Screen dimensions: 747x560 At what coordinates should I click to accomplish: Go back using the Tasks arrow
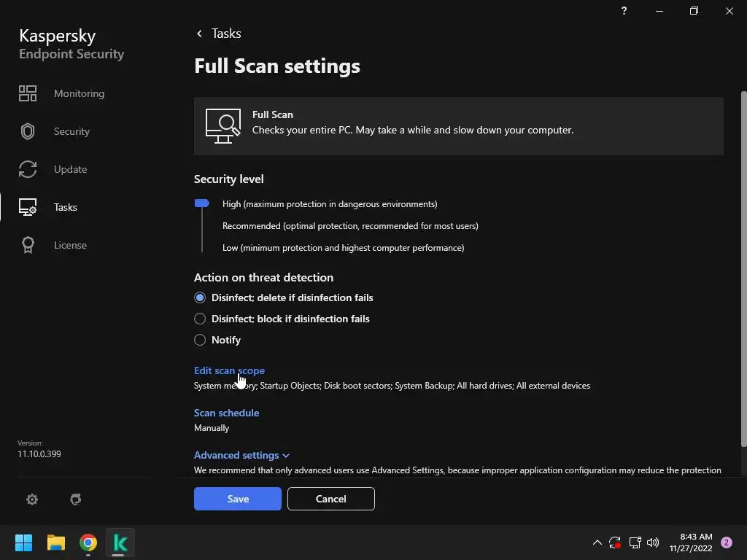[200, 34]
